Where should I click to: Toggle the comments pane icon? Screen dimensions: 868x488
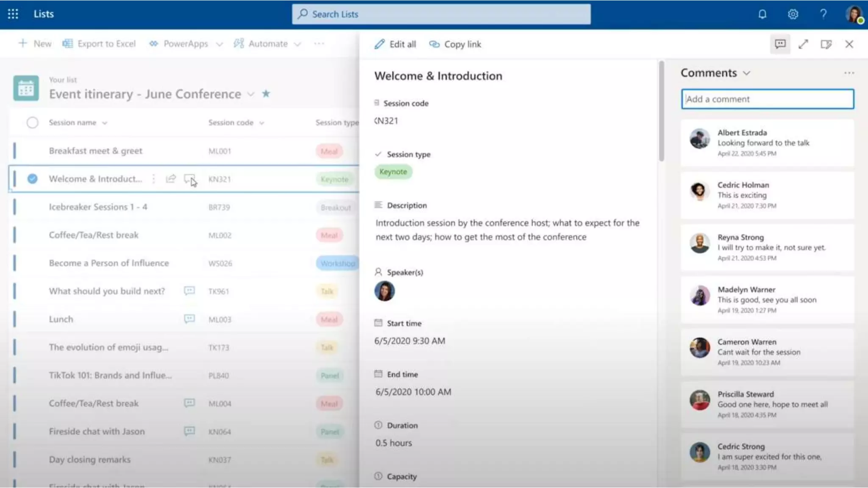pyautogui.click(x=780, y=44)
